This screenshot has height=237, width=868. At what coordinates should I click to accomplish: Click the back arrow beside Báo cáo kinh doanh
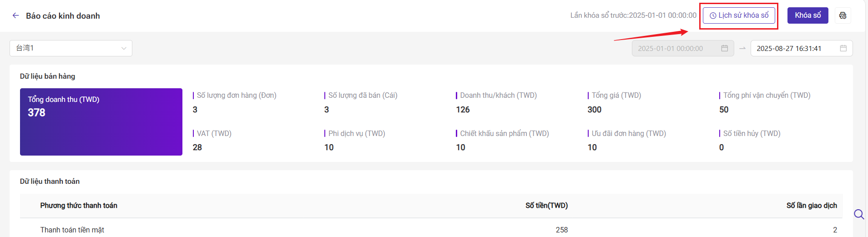coord(15,15)
